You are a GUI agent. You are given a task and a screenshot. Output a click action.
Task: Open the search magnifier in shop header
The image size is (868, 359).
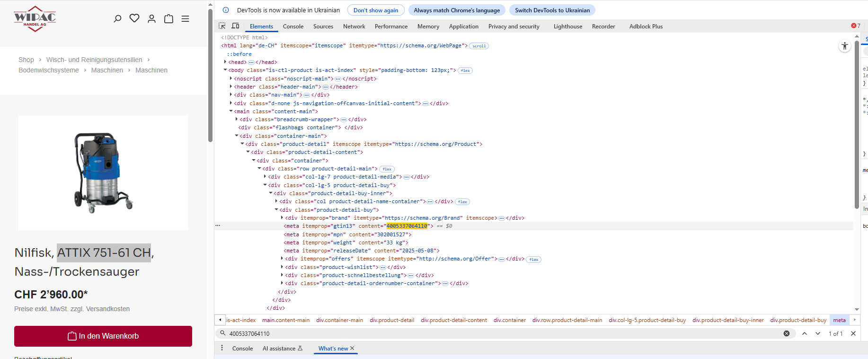point(117,18)
